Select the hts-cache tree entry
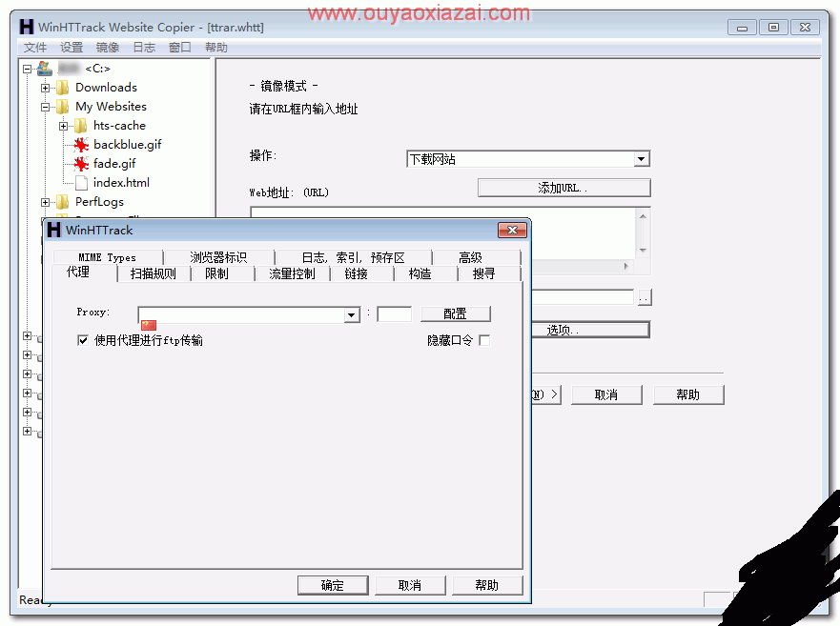This screenshot has width=840, height=626. [119, 126]
